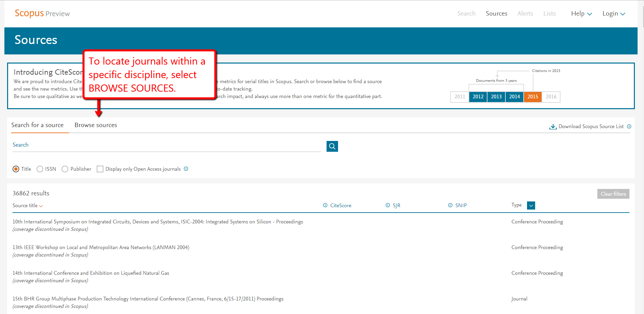Click 'Conference Proceeding' in the 13th IEEE row
This screenshot has height=314, width=644.
[537, 247]
